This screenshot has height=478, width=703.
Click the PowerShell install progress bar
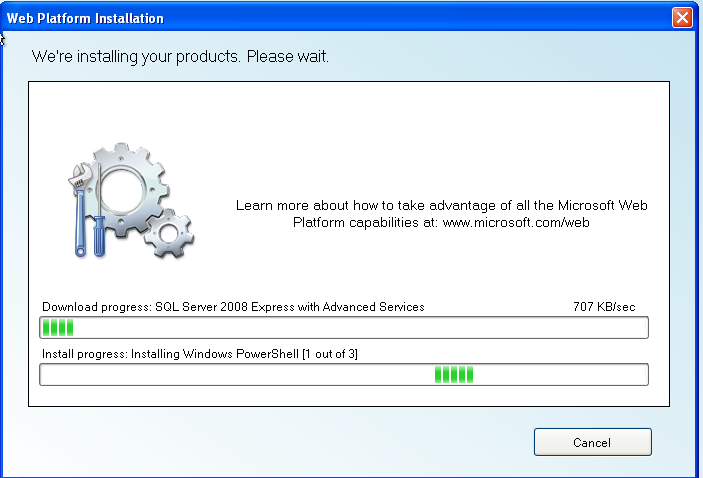pyautogui.click(x=344, y=374)
